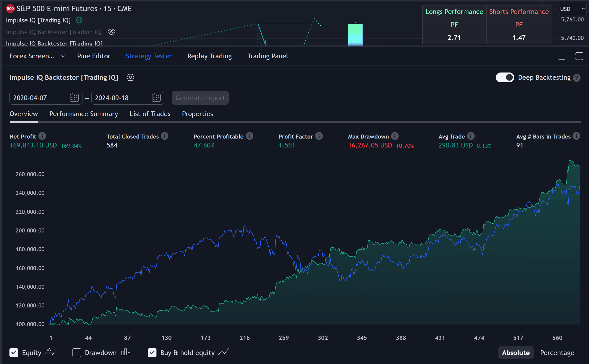Open Impulse IQ source code braces icon
589x364 pixels.
point(79,20)
